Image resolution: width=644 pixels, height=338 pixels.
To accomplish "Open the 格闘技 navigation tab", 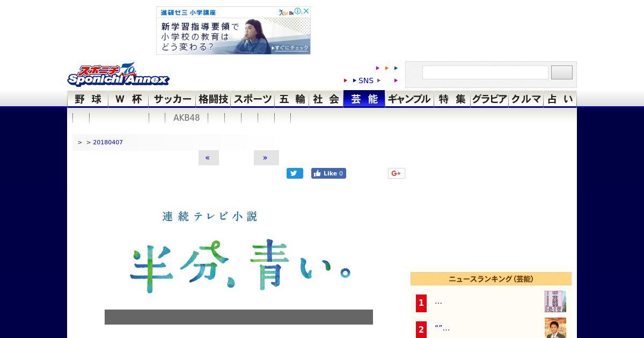I will [214, 99].
